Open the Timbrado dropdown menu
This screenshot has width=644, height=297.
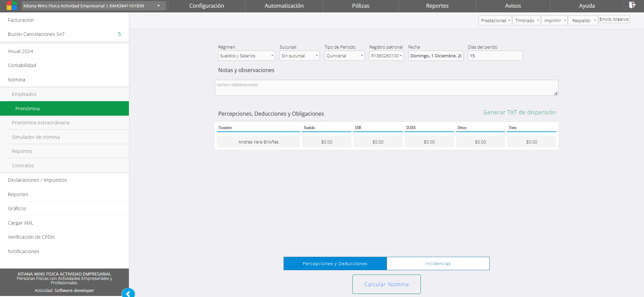526,20
